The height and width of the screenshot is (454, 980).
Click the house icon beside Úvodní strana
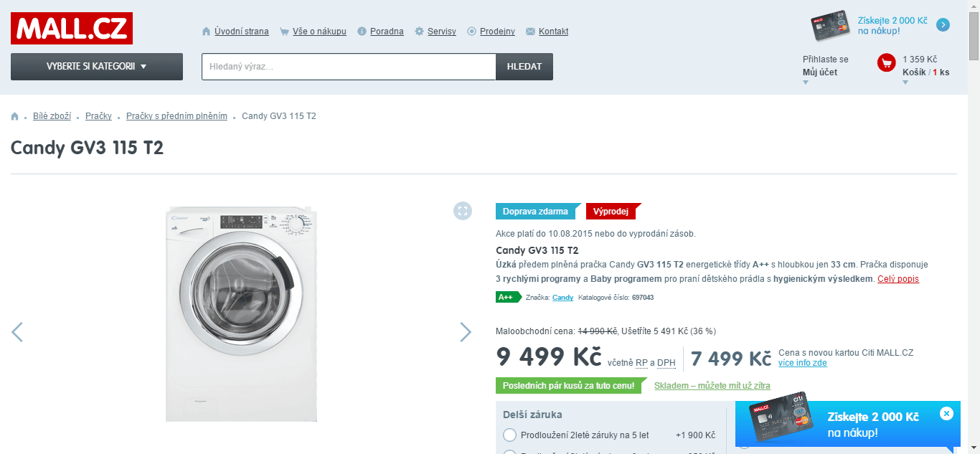[x=207, y=32]
